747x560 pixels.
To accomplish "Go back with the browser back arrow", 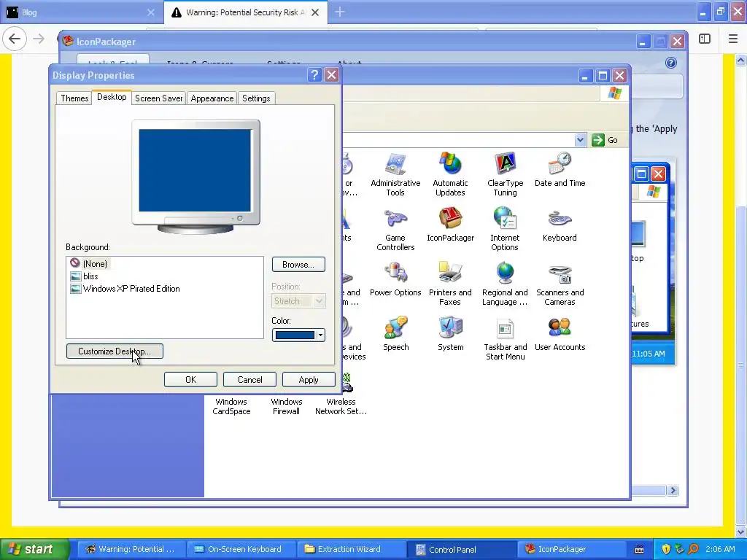I will point(15,39).
